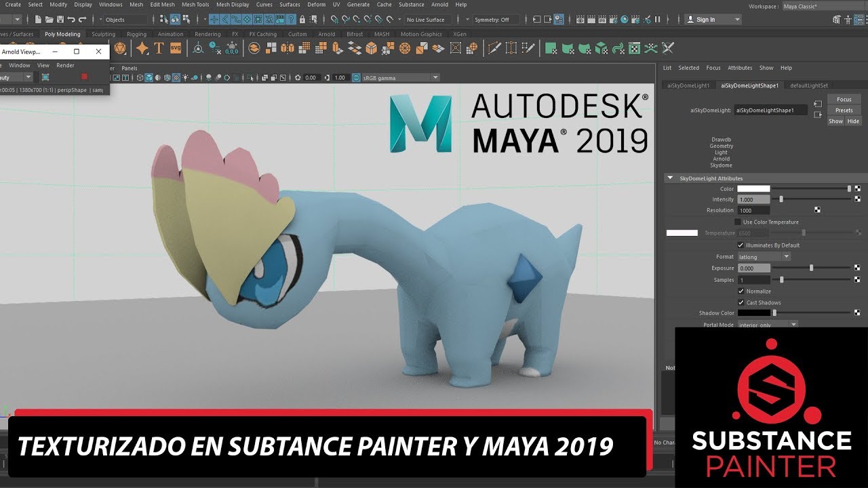Screen dimensions: 868x488
Task: Click the Save Scene icon
Action: (x=60, y=20)
